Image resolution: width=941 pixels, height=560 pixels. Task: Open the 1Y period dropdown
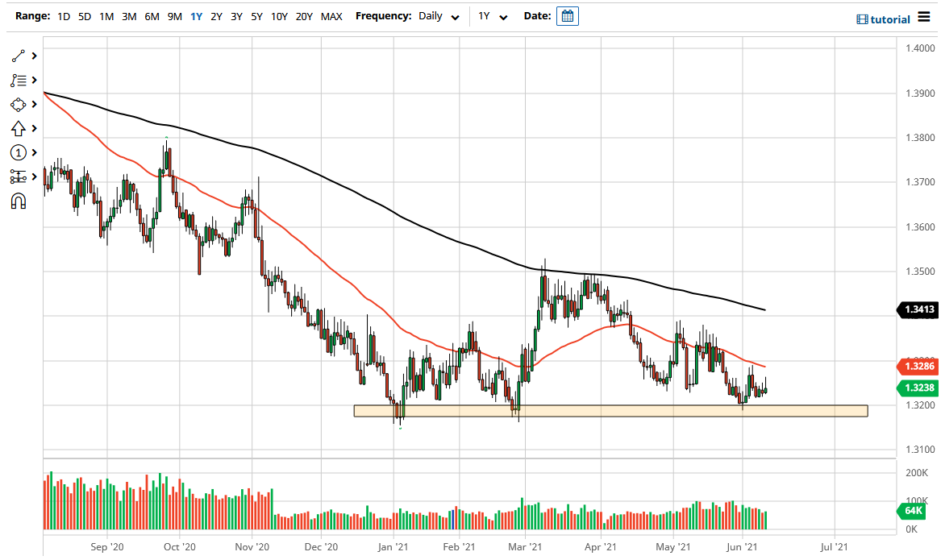492,17
